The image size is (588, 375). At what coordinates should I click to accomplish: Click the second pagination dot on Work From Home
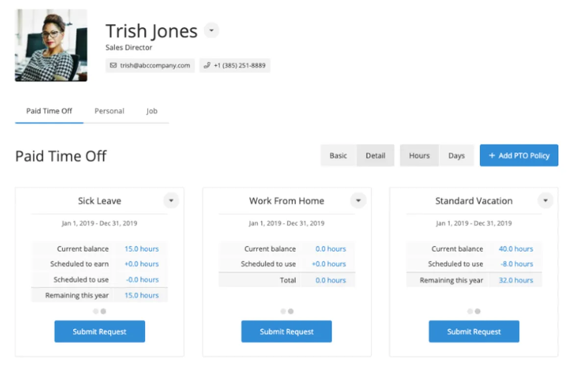[291, 311]
